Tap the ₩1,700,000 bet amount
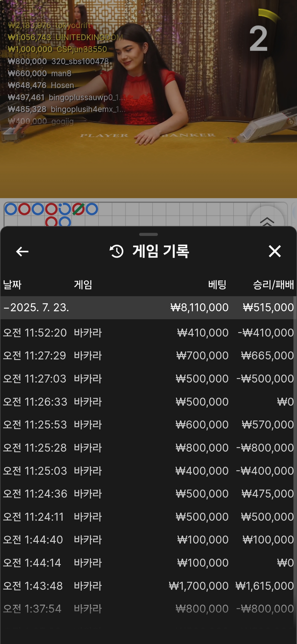 (199, 586)
